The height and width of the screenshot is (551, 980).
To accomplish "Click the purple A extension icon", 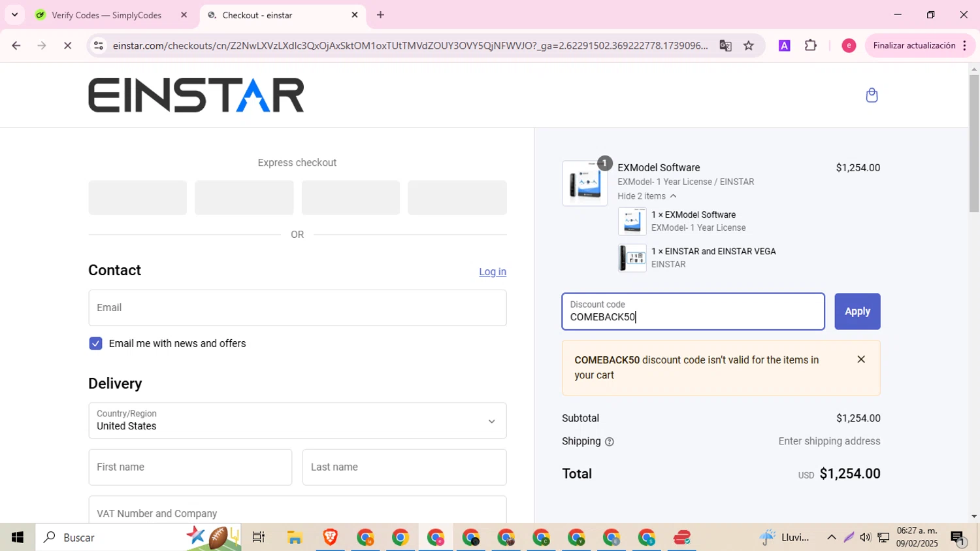I will click(785, 46).
